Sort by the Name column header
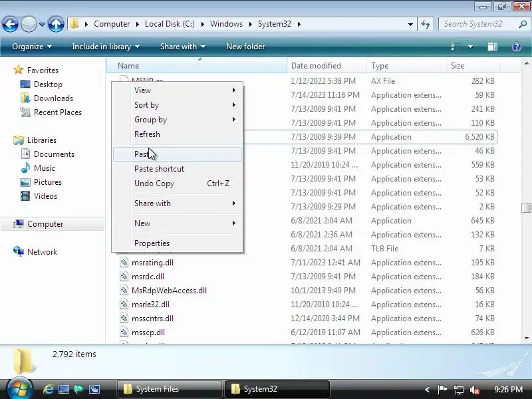Screen dimensions: 532x399 point(197,66)
